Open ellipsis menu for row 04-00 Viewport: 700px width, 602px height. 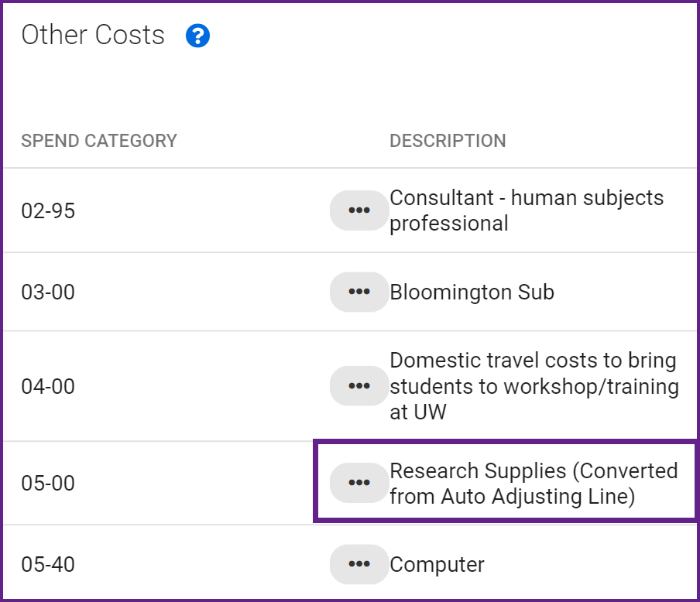[359, 386]
